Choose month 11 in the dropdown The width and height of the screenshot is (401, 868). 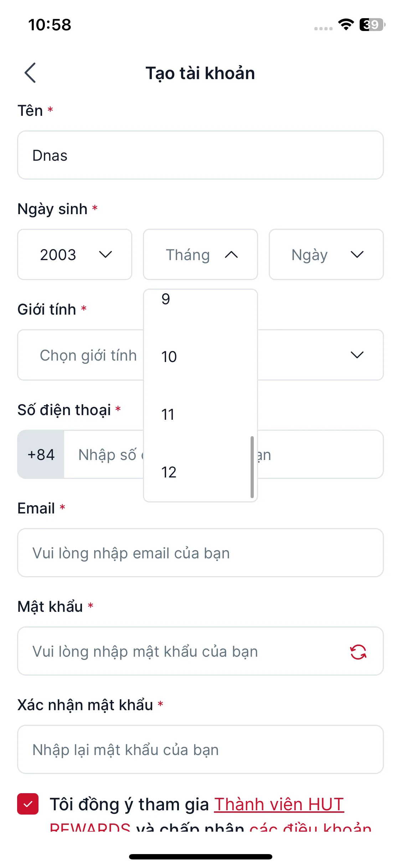coord(168,414)
